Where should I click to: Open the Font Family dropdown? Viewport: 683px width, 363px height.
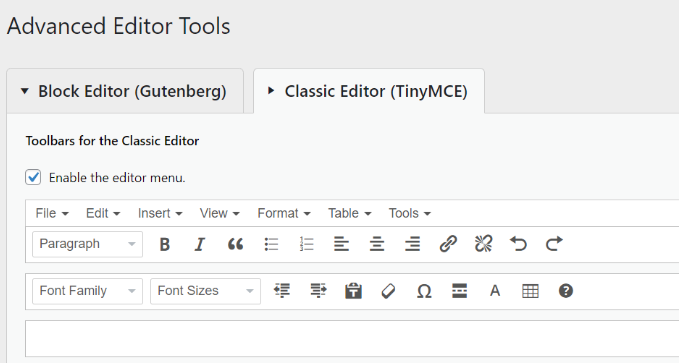(x=87, y=291)
